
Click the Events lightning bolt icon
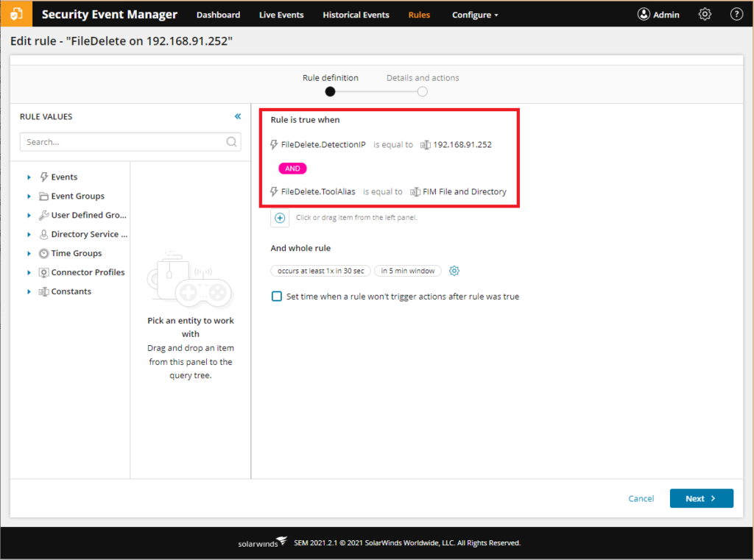43,177
